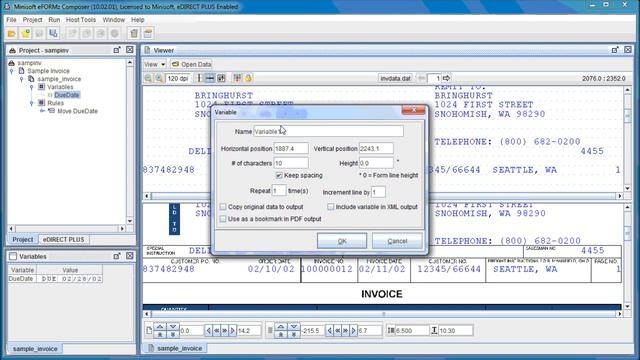Image resolution: width=640 pixels, height=360 pixels.
Task: Click the host tools blue toolbar icon
Action: coord(53,33)
